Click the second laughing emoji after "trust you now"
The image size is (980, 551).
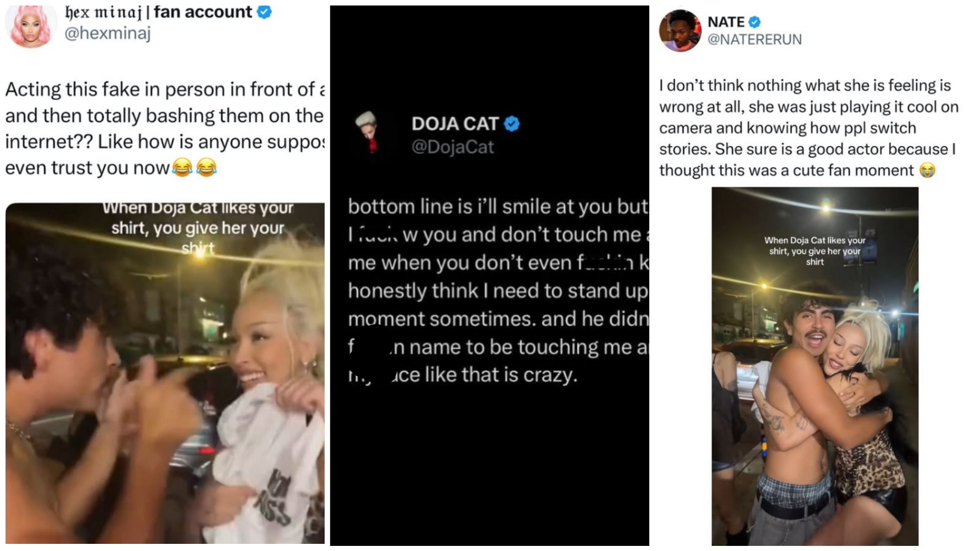[x=207, y=167]
